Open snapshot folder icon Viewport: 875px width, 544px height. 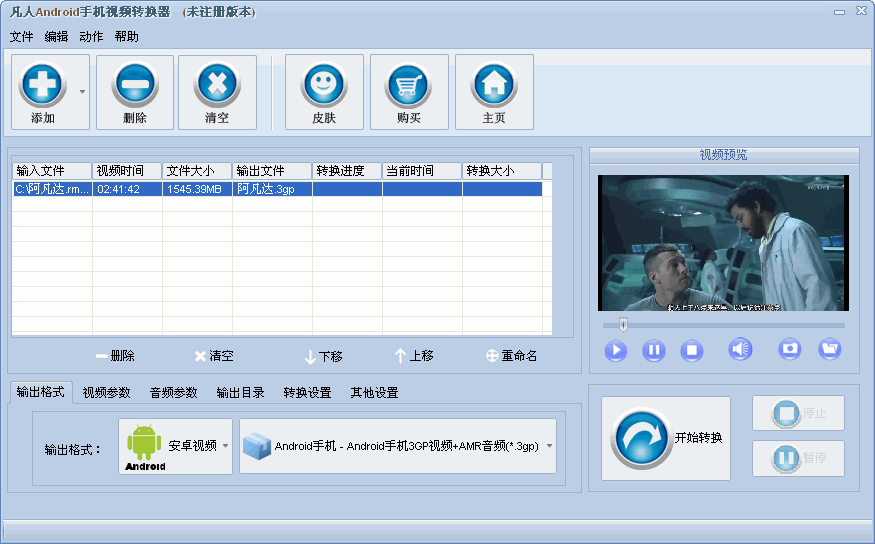click(830, 349)
